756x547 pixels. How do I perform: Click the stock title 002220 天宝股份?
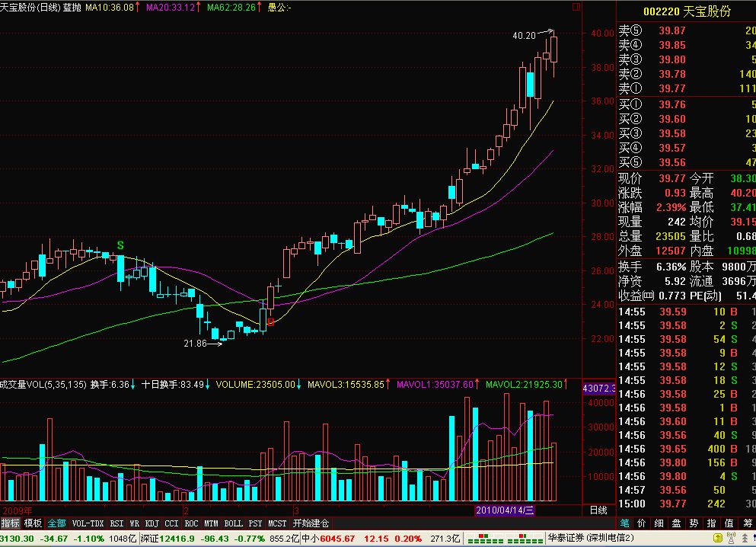pyautogui.click(x=687, y=11)
